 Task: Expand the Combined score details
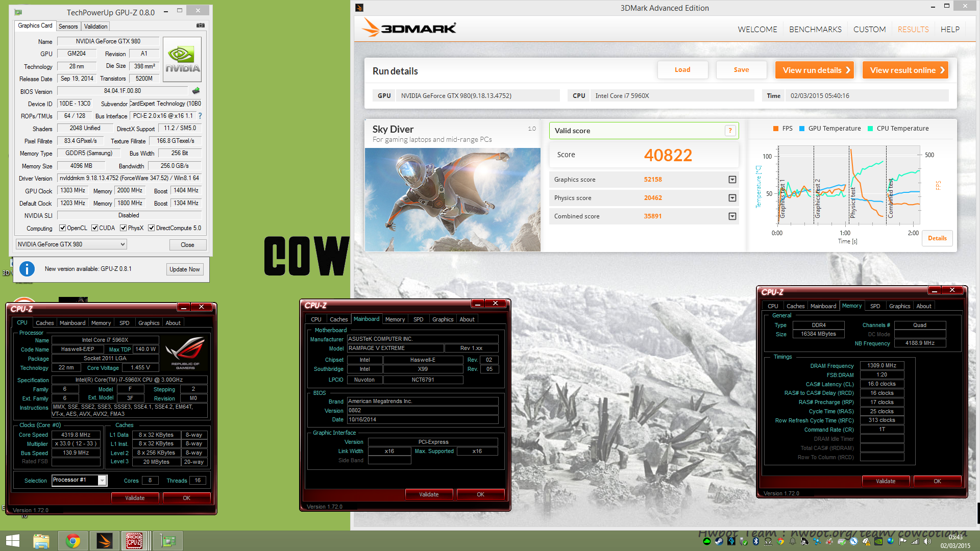(x=732, y=216)
